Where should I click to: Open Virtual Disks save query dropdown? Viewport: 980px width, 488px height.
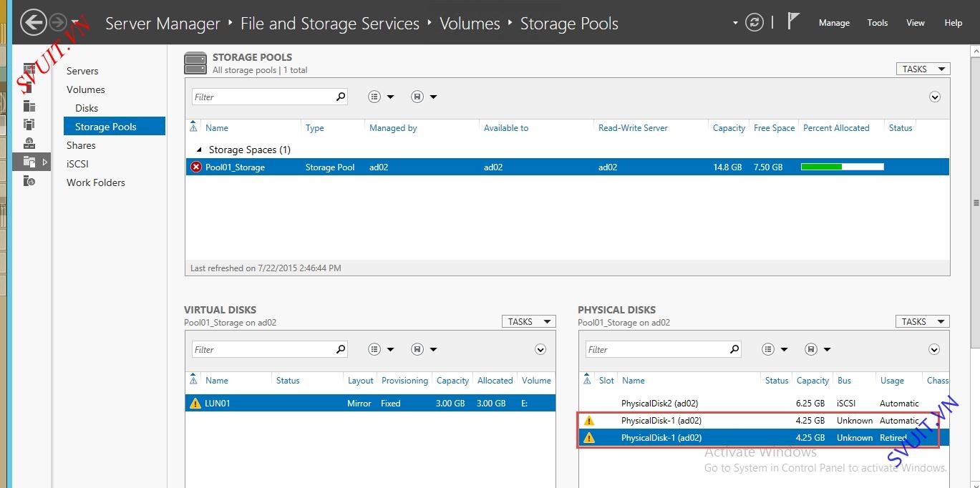pos(424,349)
